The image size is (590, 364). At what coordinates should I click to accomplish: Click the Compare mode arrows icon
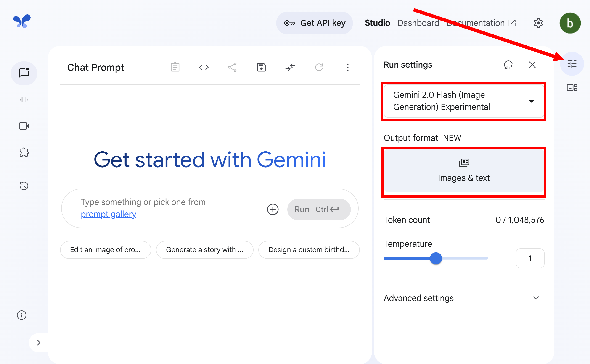(290, 67)
